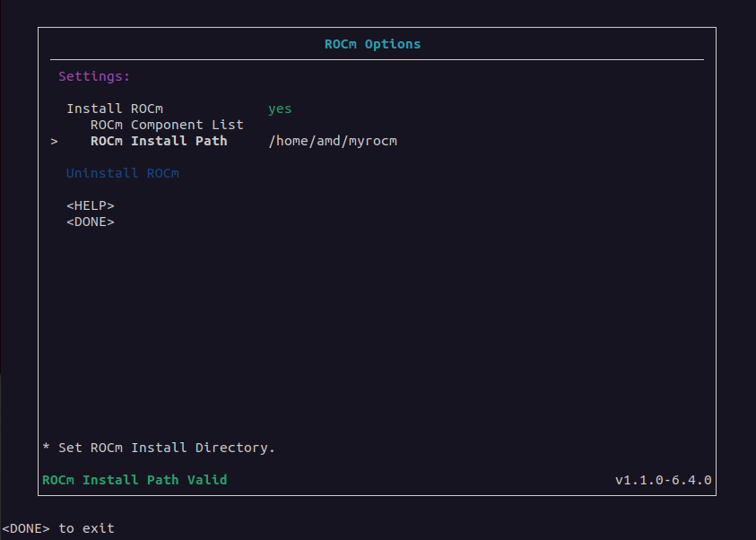Click <DONE> in the bottom footer line
756x540 pixels.
[x=26, y=528]
